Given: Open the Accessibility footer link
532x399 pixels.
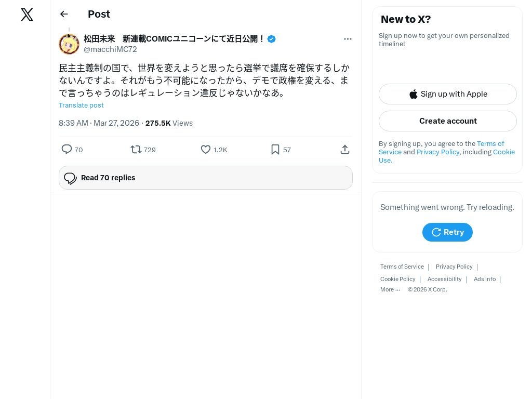Looking at the screenshot, I should (x=444, y=279).
